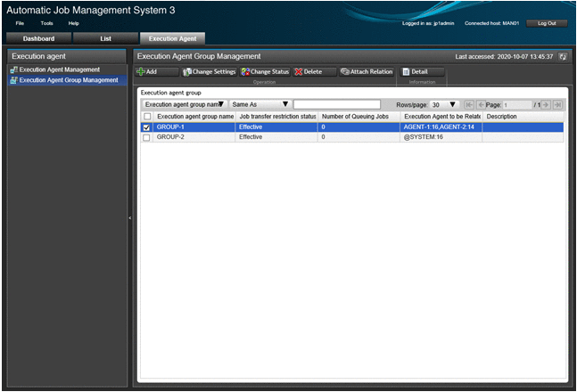Jump to the last page of results
This screenshot has height=392, width=577.
coord(558,105)
